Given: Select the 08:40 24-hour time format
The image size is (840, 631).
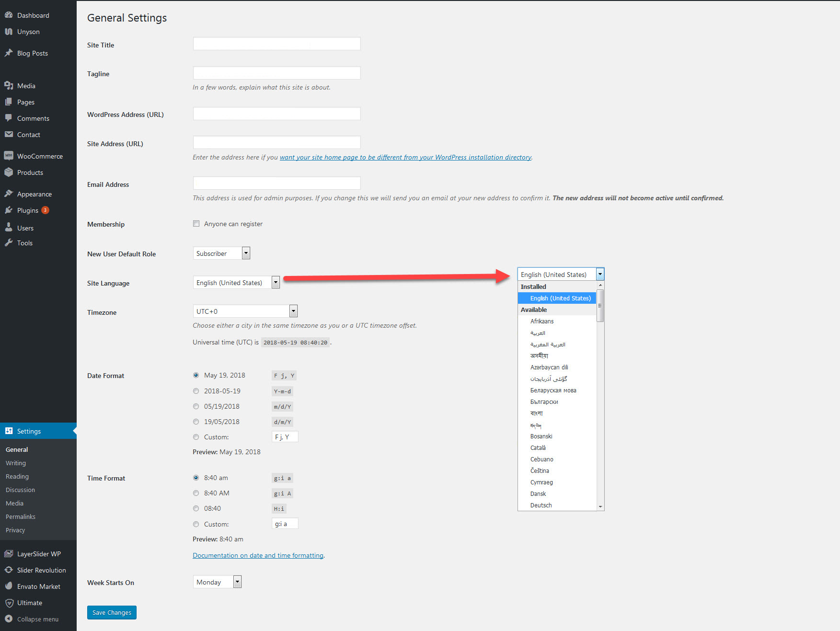Looking at the screenshot, I should (x=196, y=508).
